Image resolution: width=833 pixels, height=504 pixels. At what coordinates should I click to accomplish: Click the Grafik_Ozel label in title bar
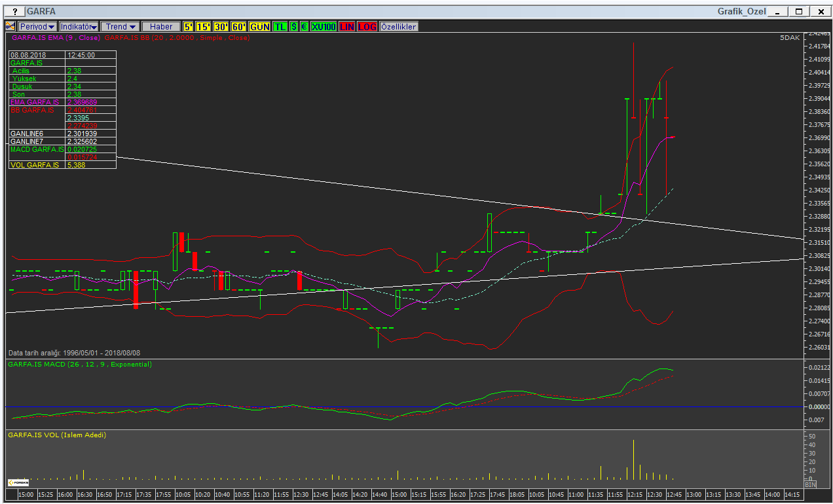point(741,11)
